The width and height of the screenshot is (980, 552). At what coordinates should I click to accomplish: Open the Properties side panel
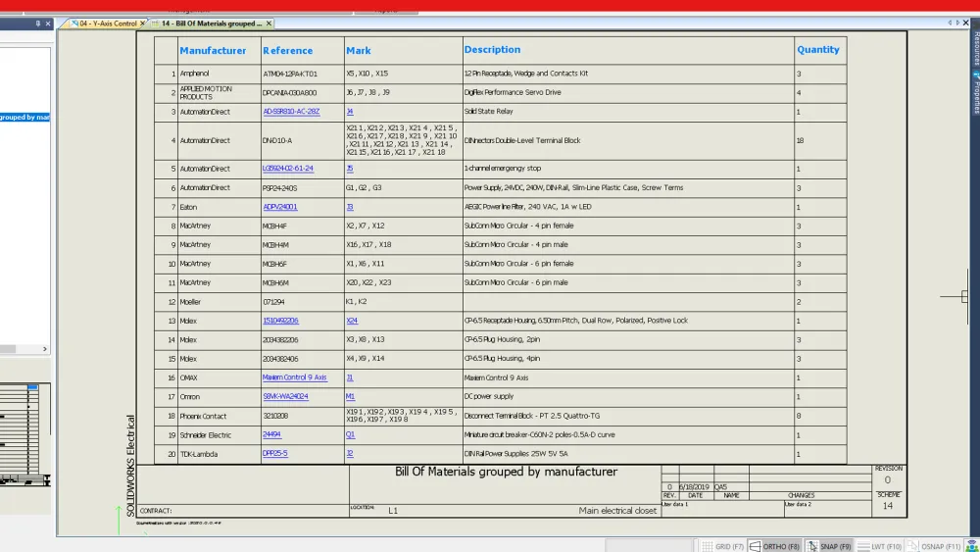click(976, 92)
